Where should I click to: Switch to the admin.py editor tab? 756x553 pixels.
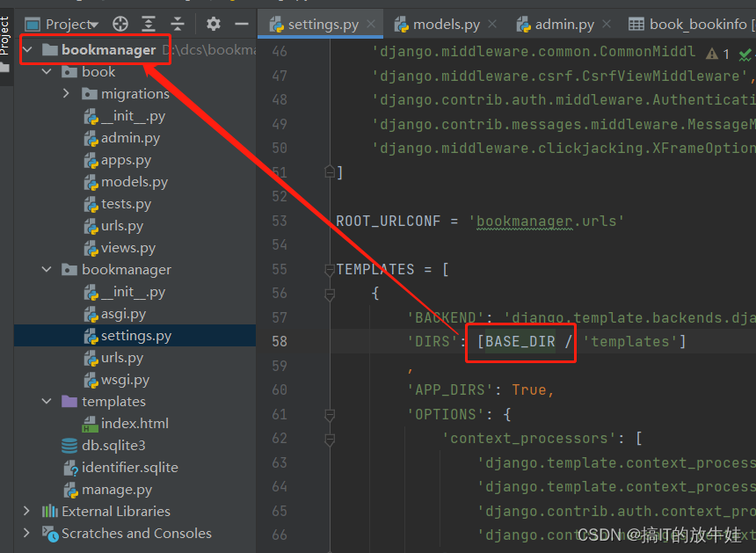[564, 24]
